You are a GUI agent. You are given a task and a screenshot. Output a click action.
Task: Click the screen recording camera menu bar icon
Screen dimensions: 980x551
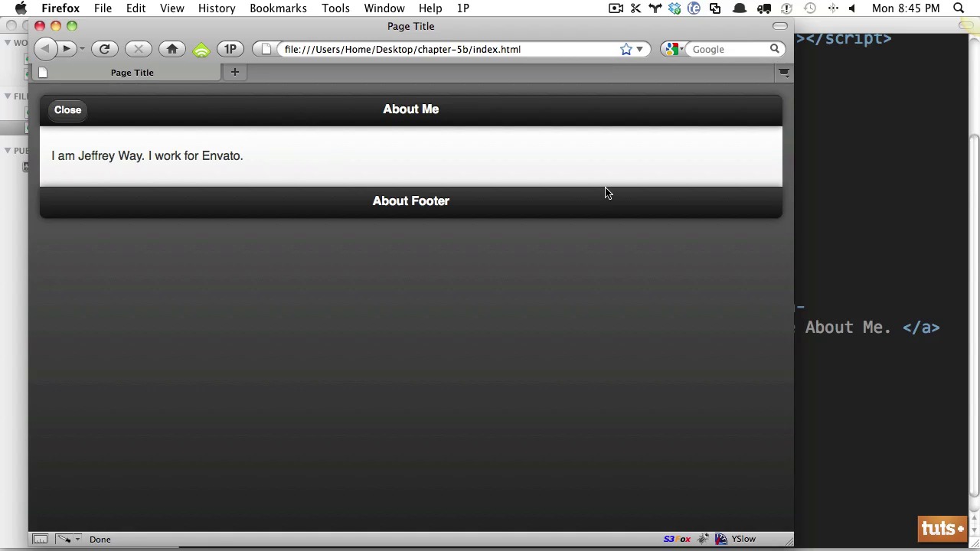point(616,8)
